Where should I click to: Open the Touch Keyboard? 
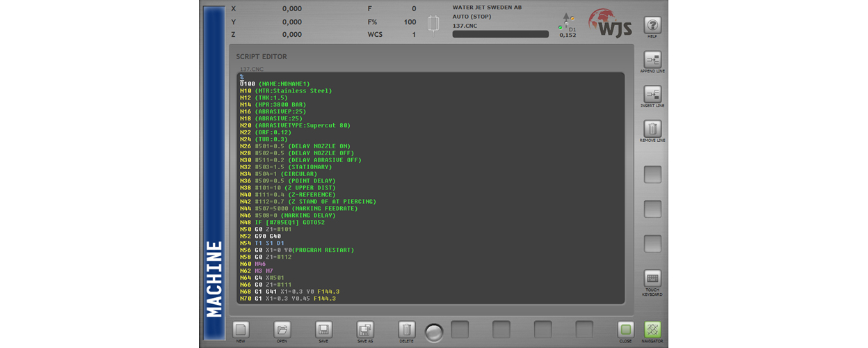point(652,278)
